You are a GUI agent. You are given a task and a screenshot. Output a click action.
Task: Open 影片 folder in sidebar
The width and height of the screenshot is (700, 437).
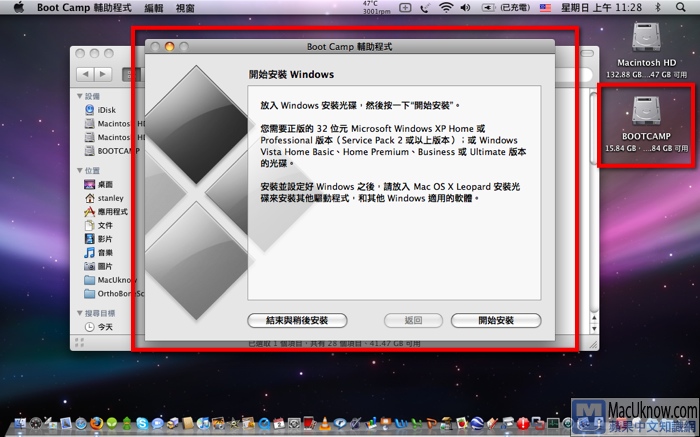click(105, 240)
